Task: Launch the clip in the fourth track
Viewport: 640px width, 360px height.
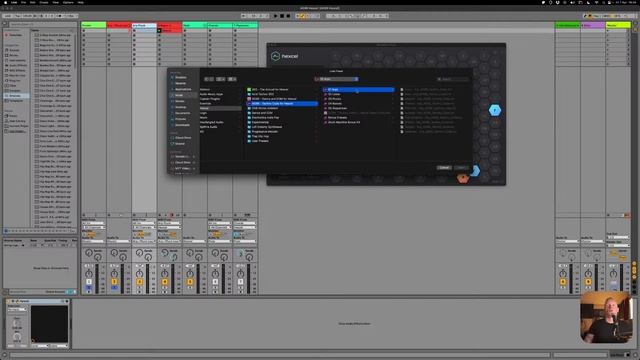Action: [x=160, y=31]
